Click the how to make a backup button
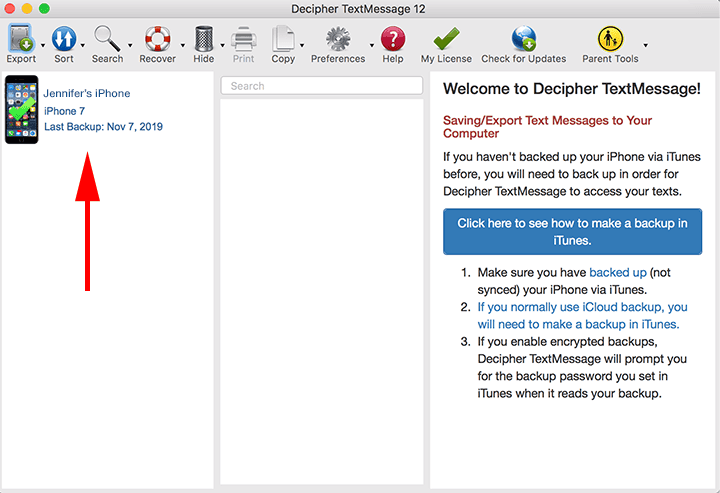Viewport: 720px width, 493px height. pos(572,231)
